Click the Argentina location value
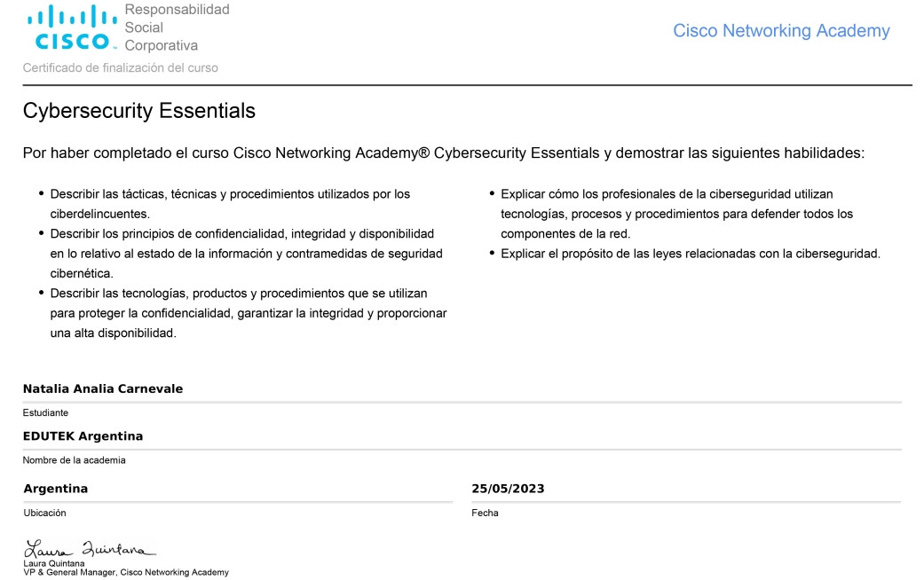This screenshot has width=924, height=580. (x=55, y=489)
